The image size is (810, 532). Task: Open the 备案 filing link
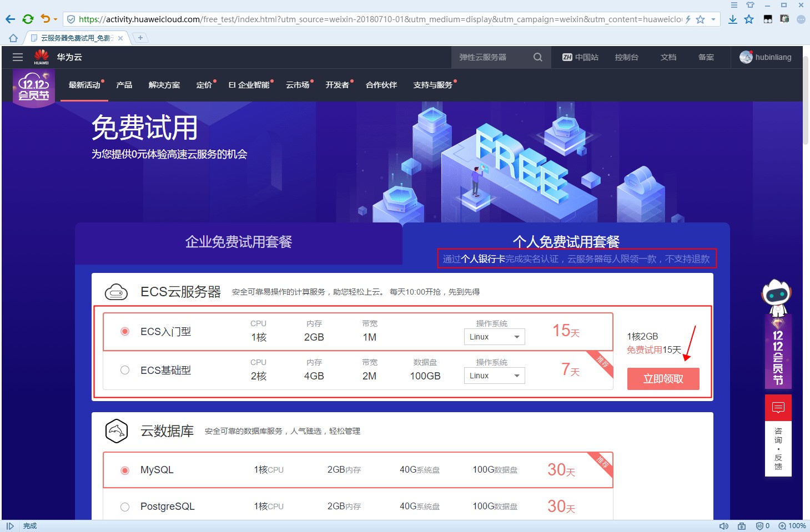pyautogui.click(x=706, y=57)
